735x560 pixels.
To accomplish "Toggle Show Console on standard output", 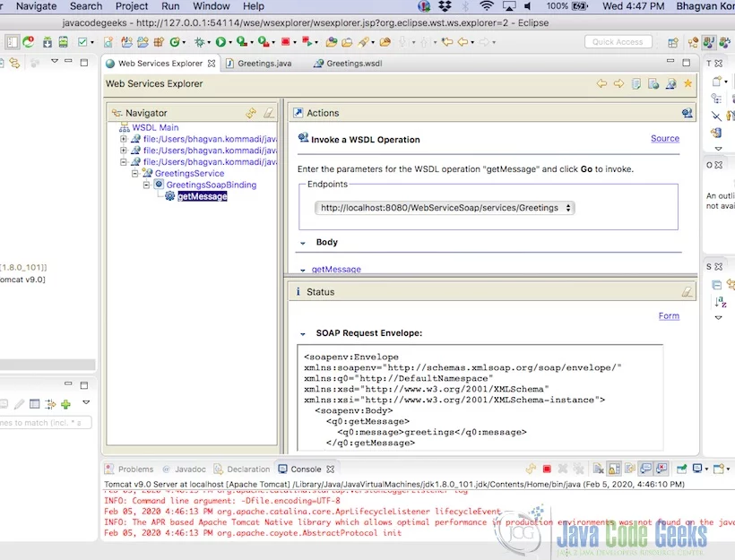I will tap(646, 469).
